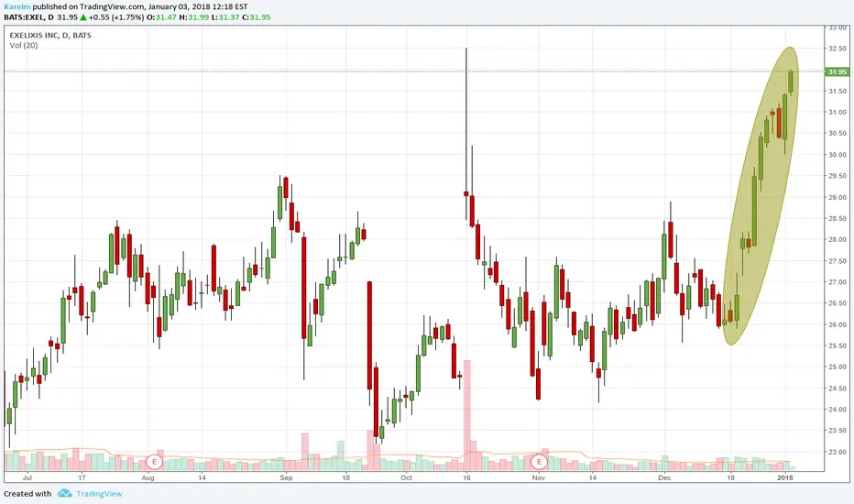Click the L:31.37 low value
This screenshot has height=504, width=854.
point(225,16)
